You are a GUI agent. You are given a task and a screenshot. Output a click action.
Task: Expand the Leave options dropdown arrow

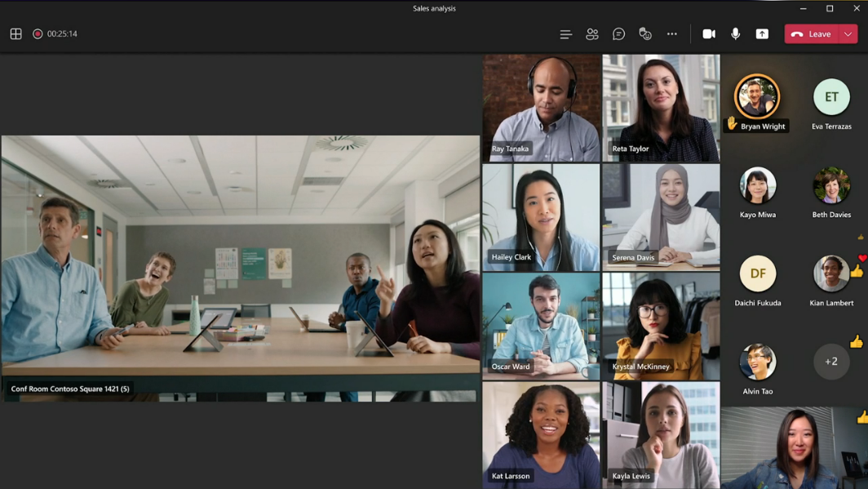[848, 34]
